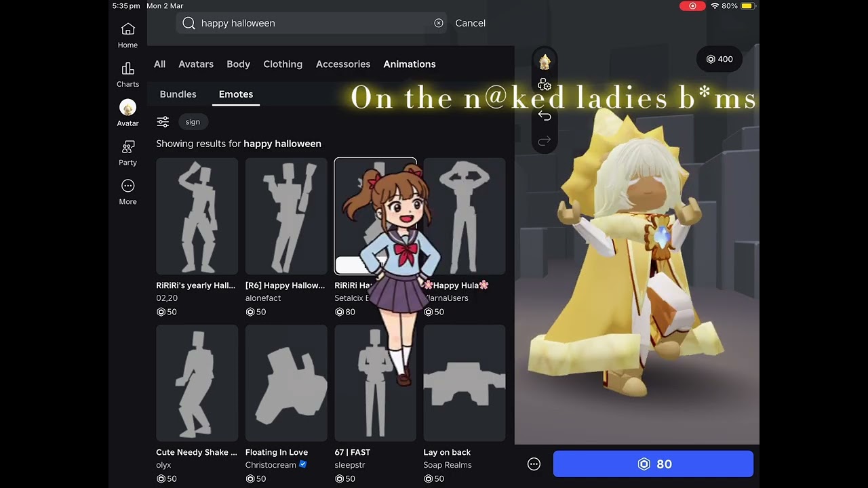Clear the search text with the X icon
Viewport: 868px width, 488px height.
[x=439, y=23]
